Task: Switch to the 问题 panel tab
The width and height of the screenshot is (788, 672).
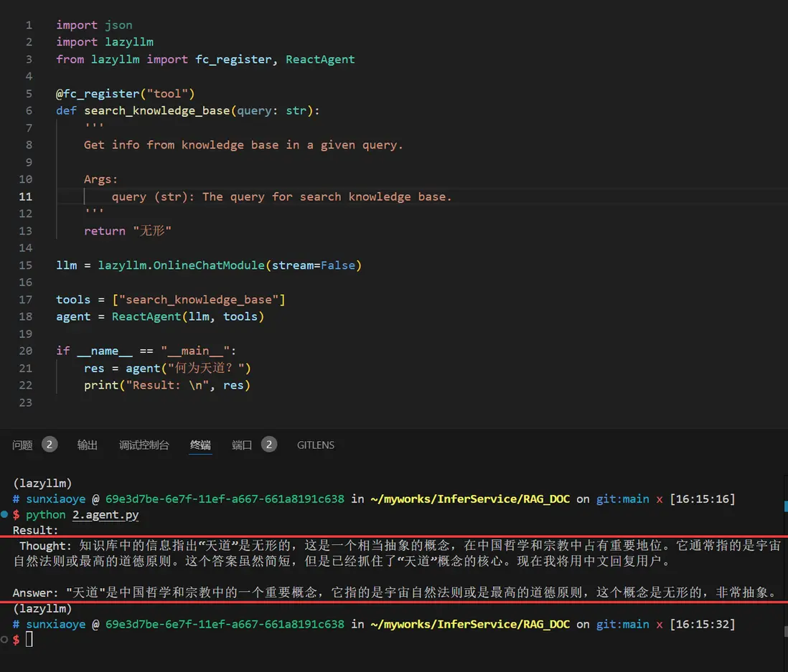Action: tap(23, 445)
